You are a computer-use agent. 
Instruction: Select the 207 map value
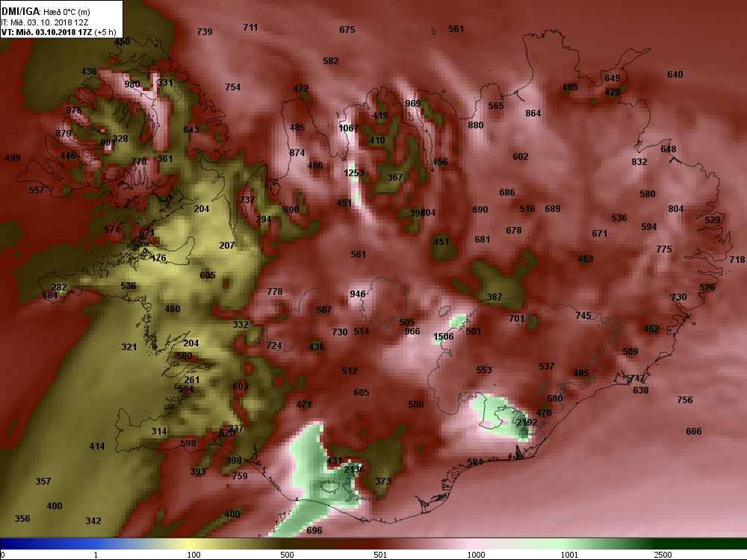coord(227,245)
